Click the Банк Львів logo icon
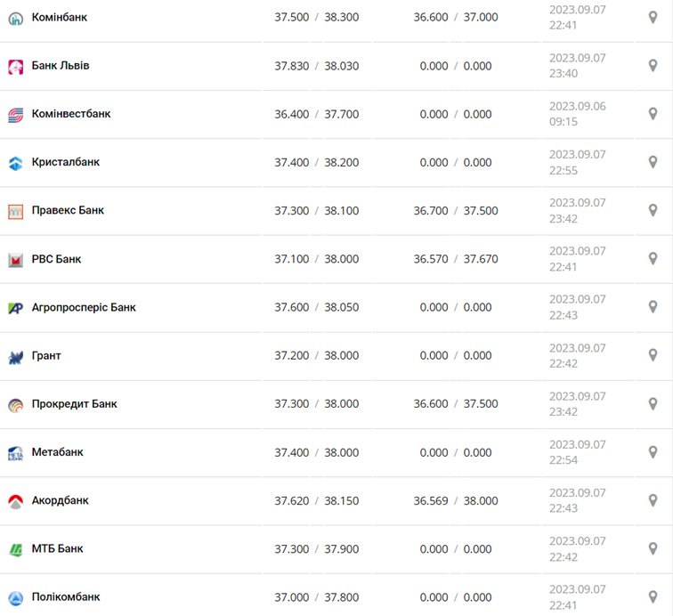 (x=15, y=67)
